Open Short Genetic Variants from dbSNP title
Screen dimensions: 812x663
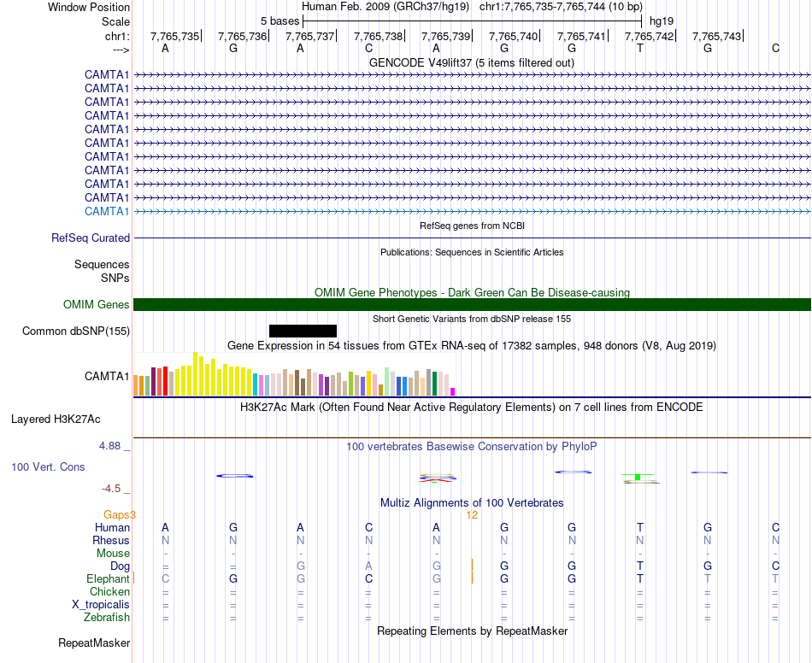click(471, 319)
